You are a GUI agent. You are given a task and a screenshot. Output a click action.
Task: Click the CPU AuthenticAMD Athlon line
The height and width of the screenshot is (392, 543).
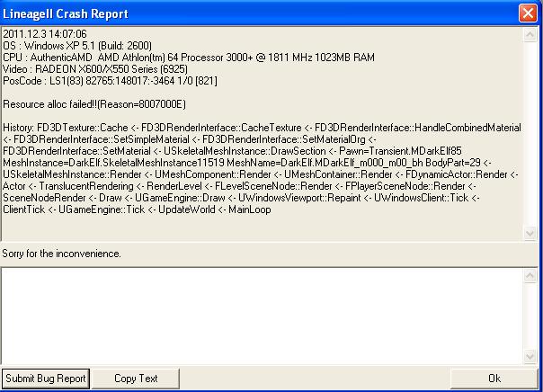(x=189, y=58)
